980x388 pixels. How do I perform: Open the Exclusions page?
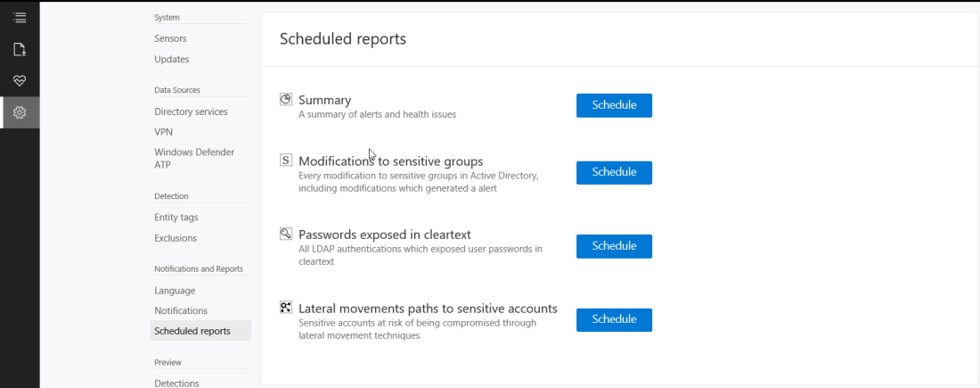tap(175, 238)
